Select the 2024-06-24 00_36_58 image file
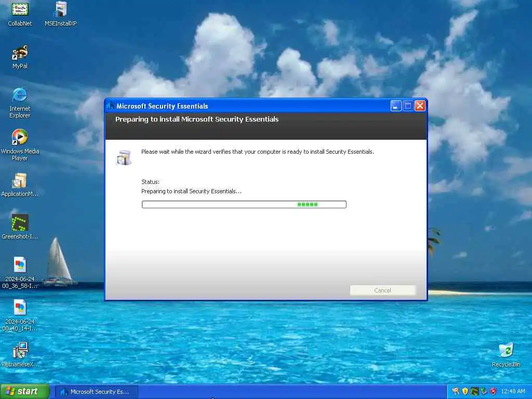 coord(20,272)
